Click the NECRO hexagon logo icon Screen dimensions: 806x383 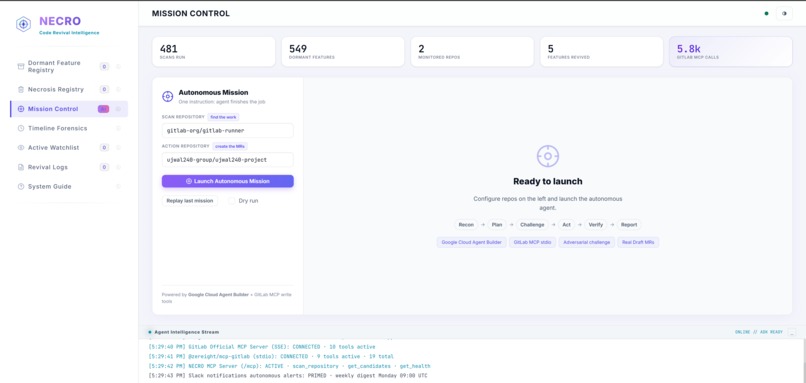click(x=23, y=24)
